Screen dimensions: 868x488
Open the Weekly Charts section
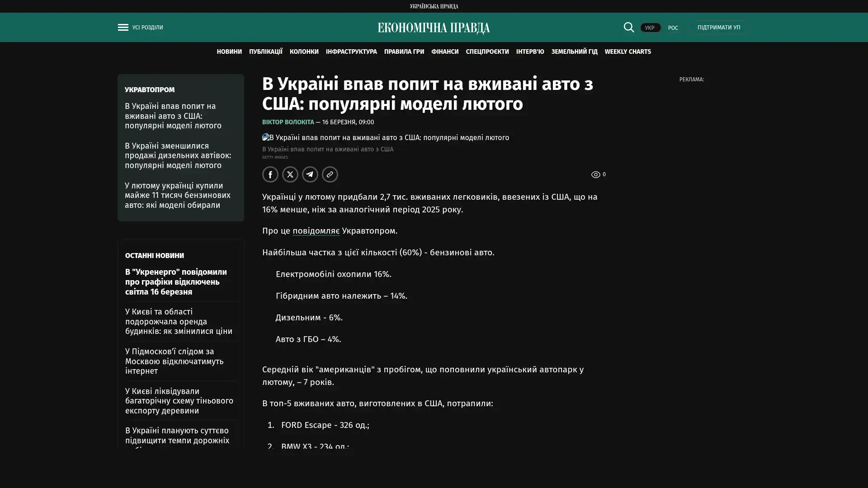(x=627, y=52)
